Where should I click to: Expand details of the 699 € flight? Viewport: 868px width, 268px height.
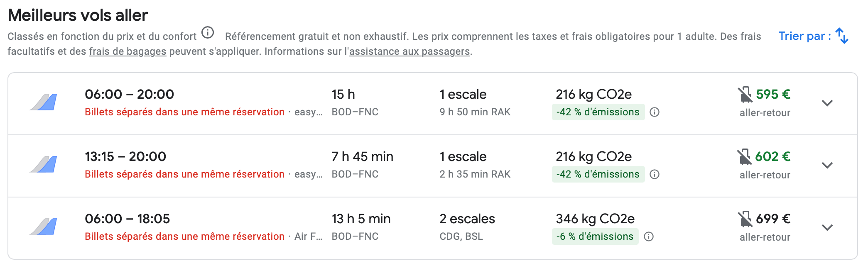tap(827, 228)
